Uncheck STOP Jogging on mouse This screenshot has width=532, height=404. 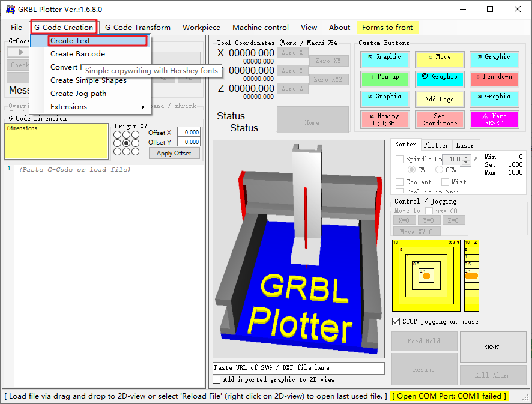(396, 322)
